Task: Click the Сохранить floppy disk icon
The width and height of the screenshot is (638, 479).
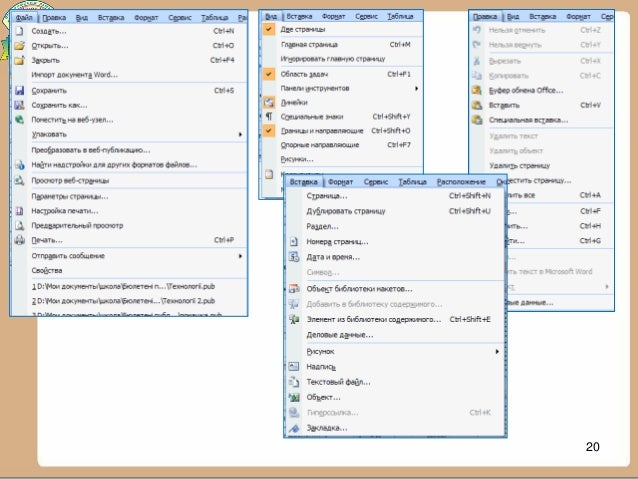Action: (21, 90)
